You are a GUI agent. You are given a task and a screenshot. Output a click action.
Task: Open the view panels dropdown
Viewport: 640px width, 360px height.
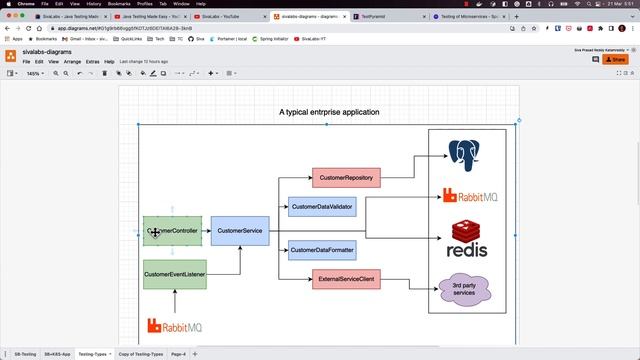pos(12,73)
